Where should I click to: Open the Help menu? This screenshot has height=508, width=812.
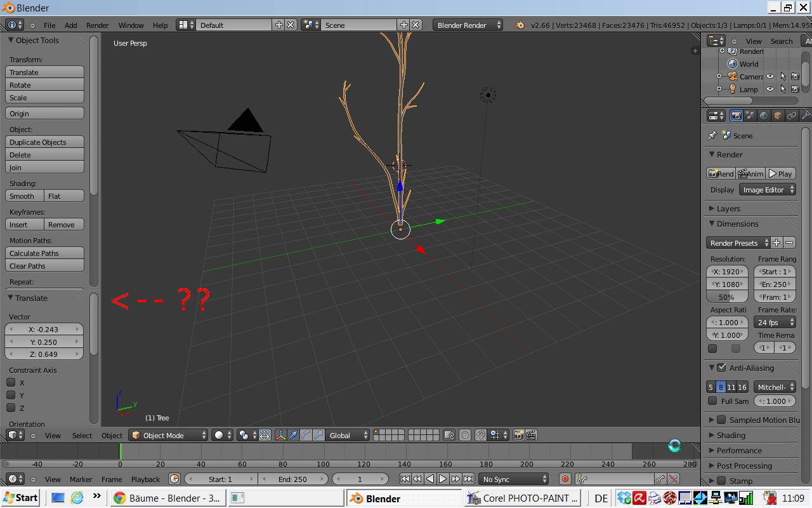160,25
